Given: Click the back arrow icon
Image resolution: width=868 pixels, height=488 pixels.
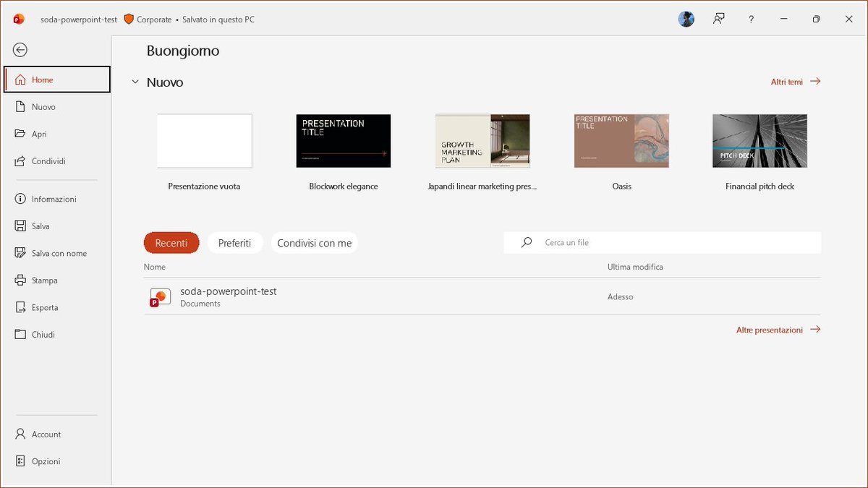Looking at the screenshot, I should click(x=20, y=50).
